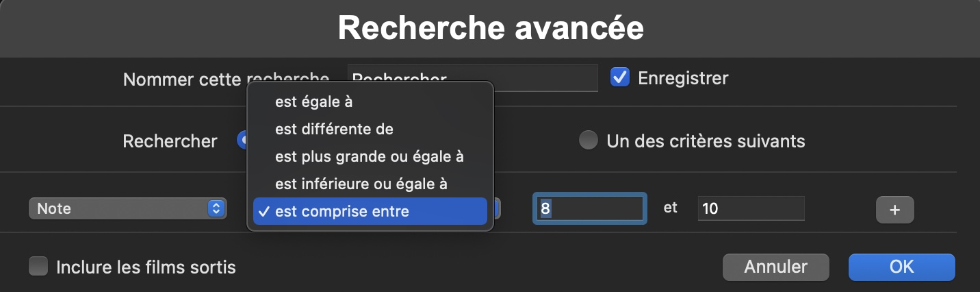Image resolution: width=980 pixels, height=292 pixels.
Task: Check 'Inclure les films sortis'
Action: 38,266
